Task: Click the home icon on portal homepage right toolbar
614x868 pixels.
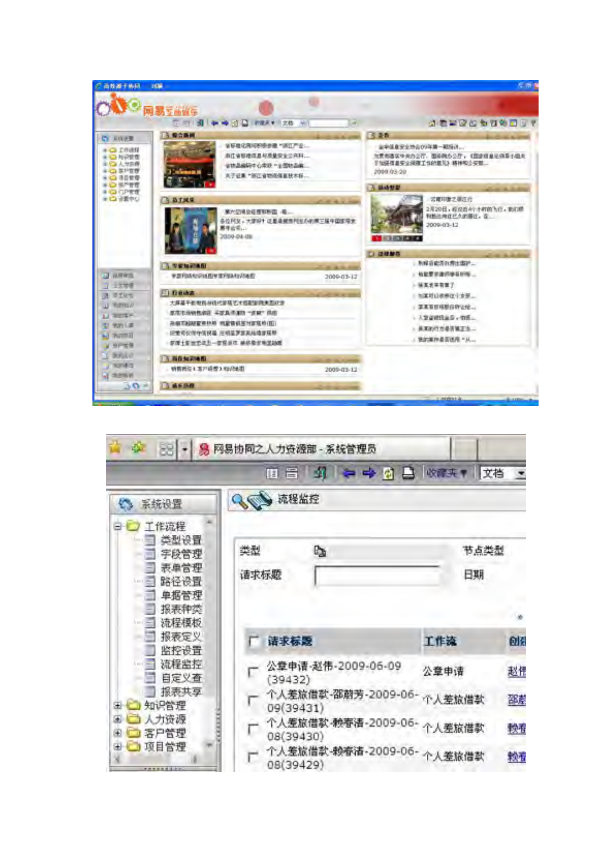Action: click(x=432, y=123)
